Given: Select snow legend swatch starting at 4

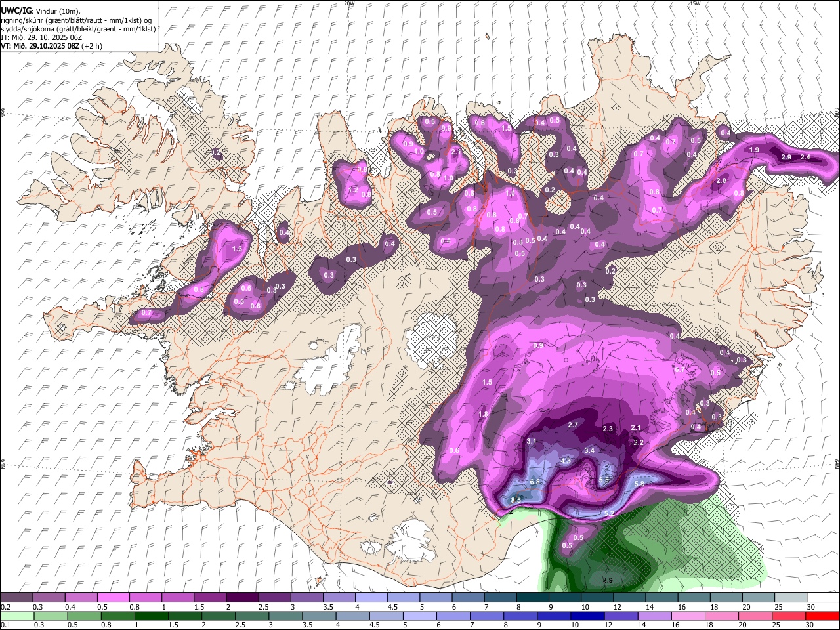Looking at the screenshot, I should click(x=370, y=597).
